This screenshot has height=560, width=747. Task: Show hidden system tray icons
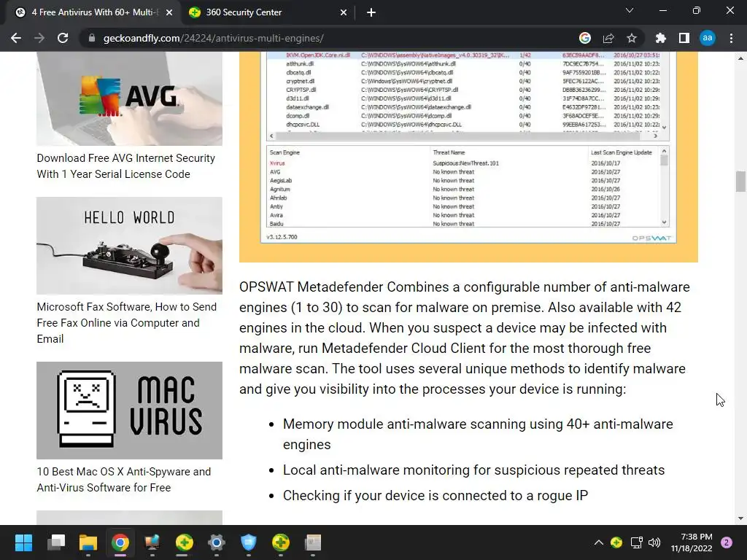coord(599,542)
